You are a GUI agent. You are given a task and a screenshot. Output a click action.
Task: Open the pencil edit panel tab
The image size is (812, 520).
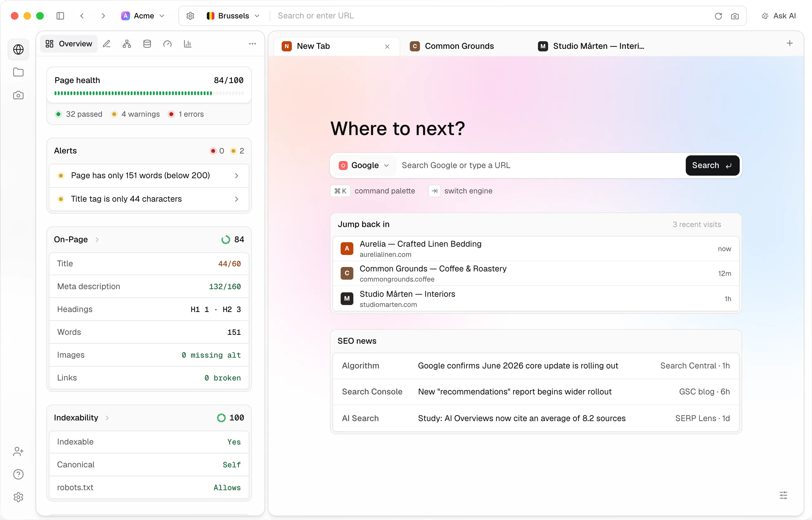pos(107,43)
